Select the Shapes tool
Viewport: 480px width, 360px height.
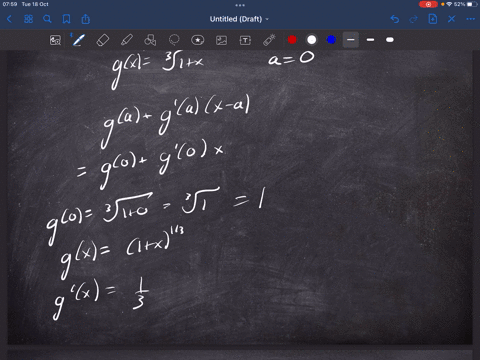[150, 40]
